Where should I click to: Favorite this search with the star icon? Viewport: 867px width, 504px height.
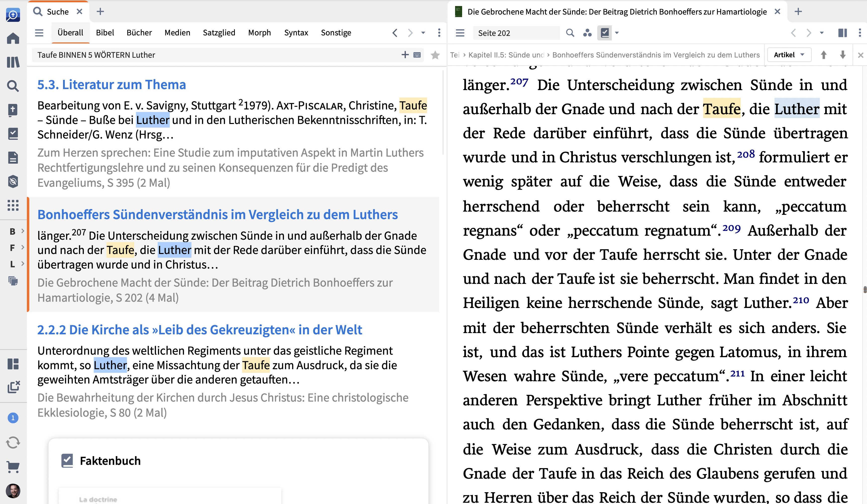click(435, 55)
